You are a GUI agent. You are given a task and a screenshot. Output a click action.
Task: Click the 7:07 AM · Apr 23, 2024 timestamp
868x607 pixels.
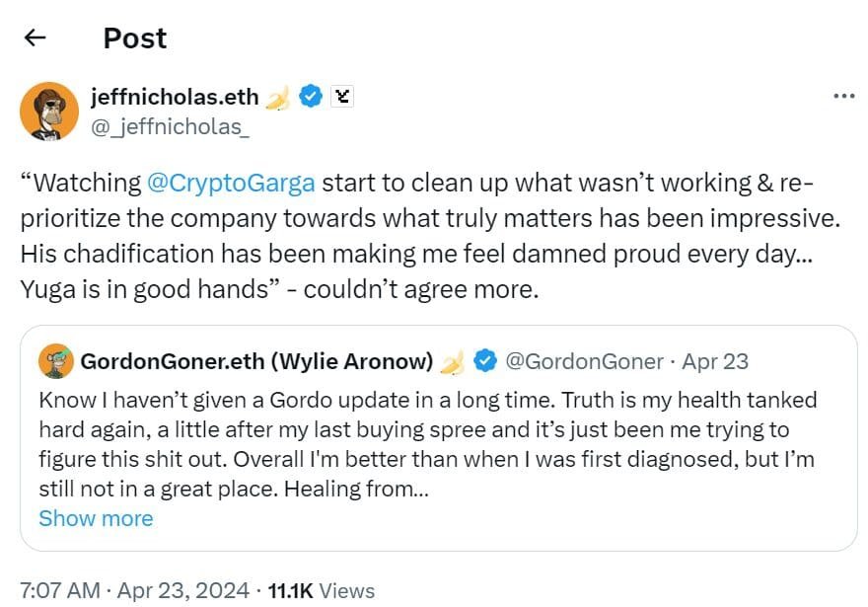pos(134,590)
